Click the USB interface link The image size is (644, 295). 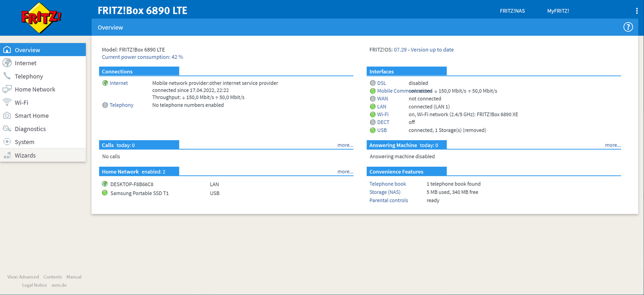click(x=382, y=130)
